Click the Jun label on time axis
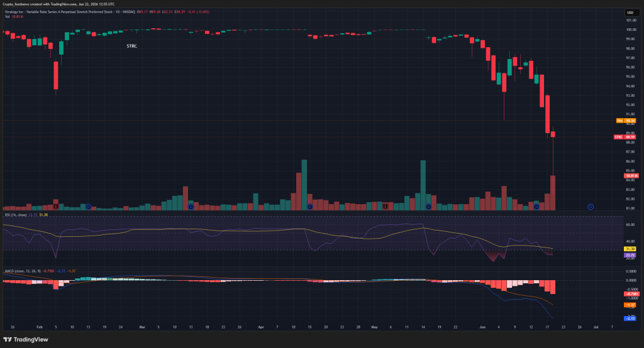Image resolution: width=644 pixels, height=348 pixels. click(482, 327)
